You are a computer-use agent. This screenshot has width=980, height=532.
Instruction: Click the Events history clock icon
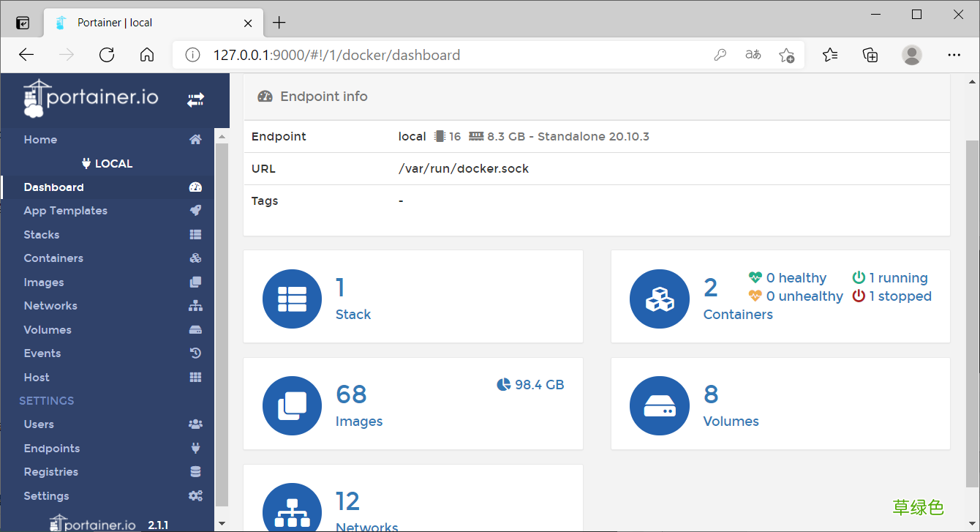(195, 353)
